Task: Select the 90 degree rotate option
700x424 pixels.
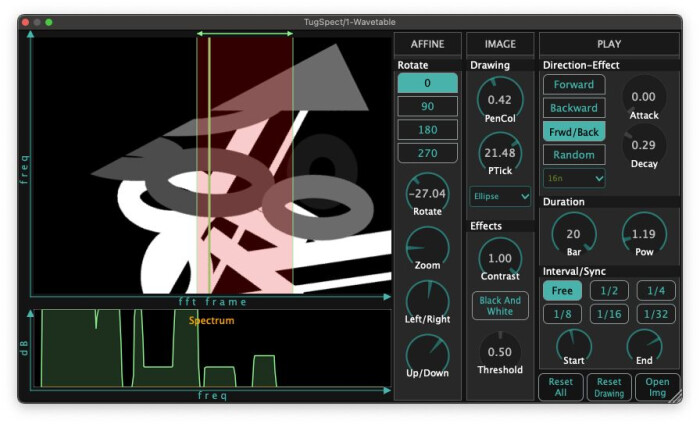Action: tap(427, 106)
